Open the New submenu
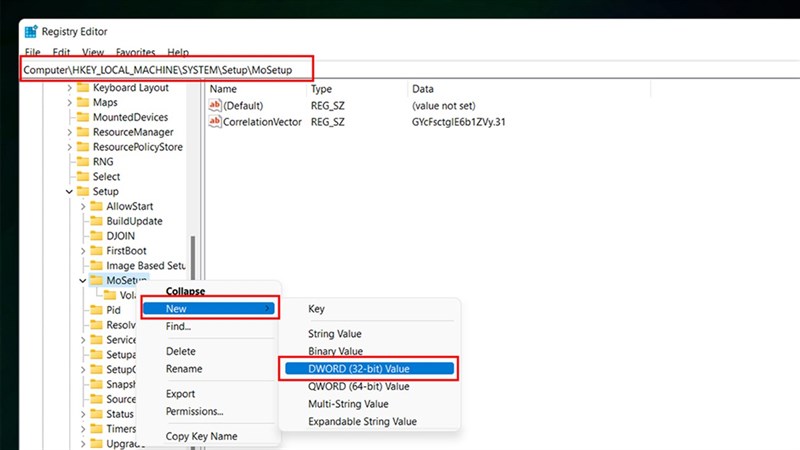 click(209, 308)
